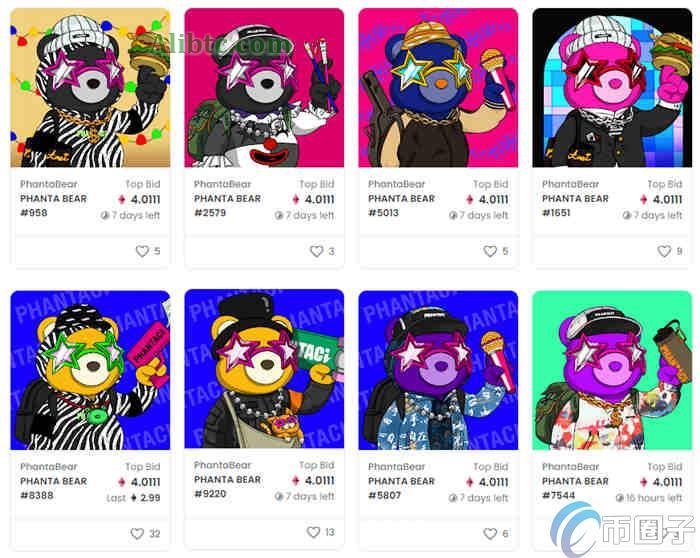Click clock icon beside #958 days left
Viewport: 700px width, 558px height.
(105, 216)
